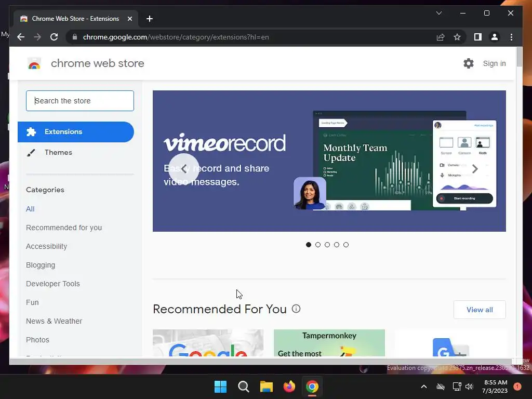Click the Recommended For You info icon

(x=296, y=309)
